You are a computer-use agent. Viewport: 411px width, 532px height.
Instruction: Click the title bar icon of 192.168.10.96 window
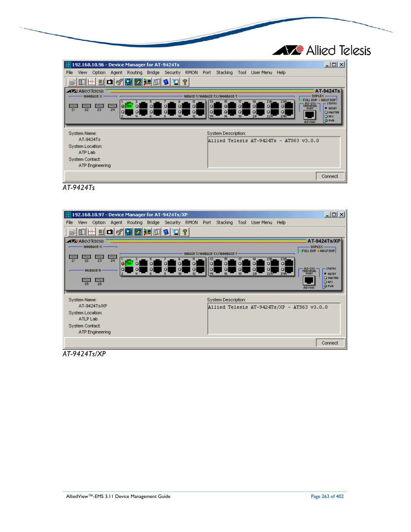pos(68,65)
